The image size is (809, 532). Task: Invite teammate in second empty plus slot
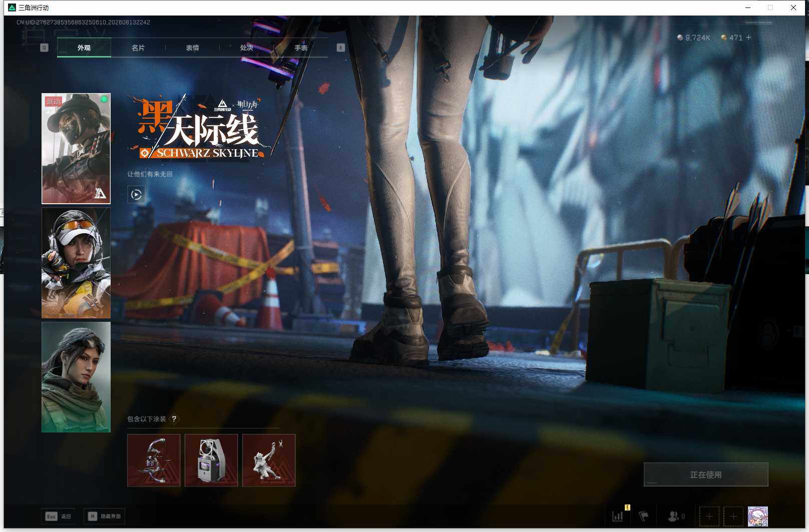733,516
